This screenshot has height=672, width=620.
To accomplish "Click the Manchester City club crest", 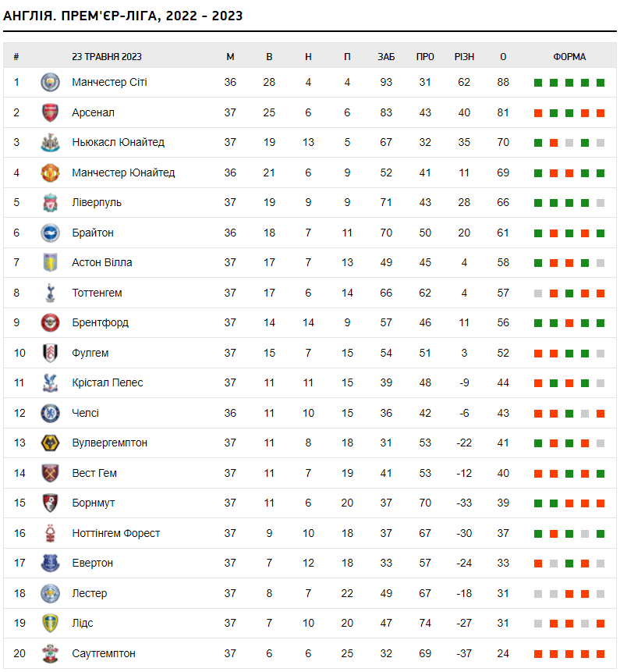I will tap(50, 82).
